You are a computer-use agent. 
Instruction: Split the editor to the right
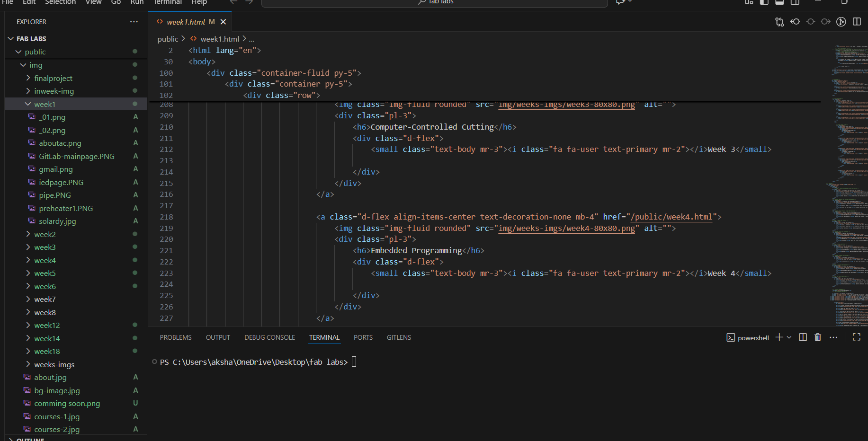(x=857, y=22)
